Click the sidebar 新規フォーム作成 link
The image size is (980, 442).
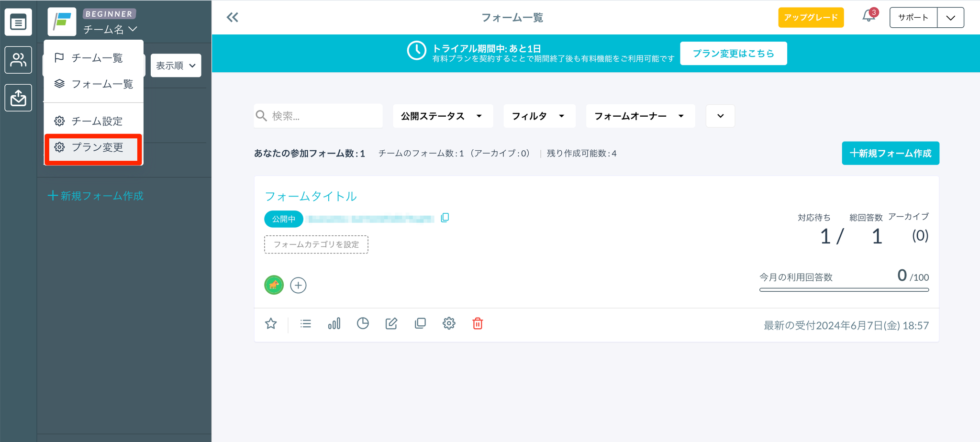coord(96,196)
